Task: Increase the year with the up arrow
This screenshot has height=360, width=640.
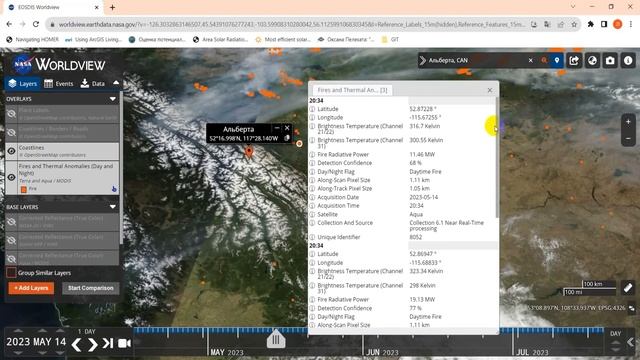Action: click(x=18, y=331)
